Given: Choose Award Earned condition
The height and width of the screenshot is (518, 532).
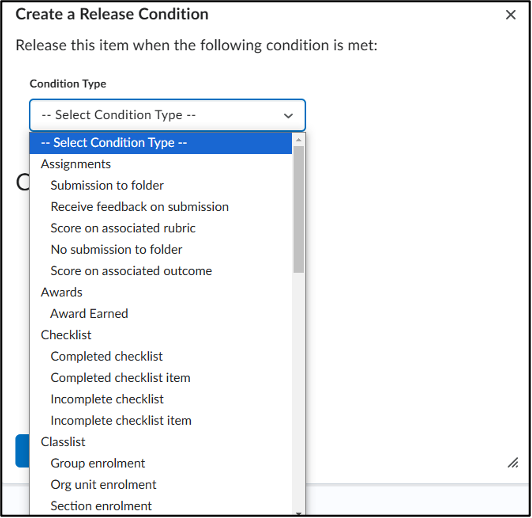Looking at the screenshot, I should [x=160, y=314].
